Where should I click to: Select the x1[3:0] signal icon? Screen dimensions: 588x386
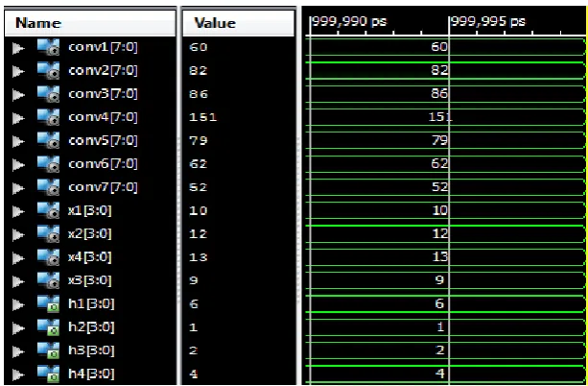(x=48, y=210)
